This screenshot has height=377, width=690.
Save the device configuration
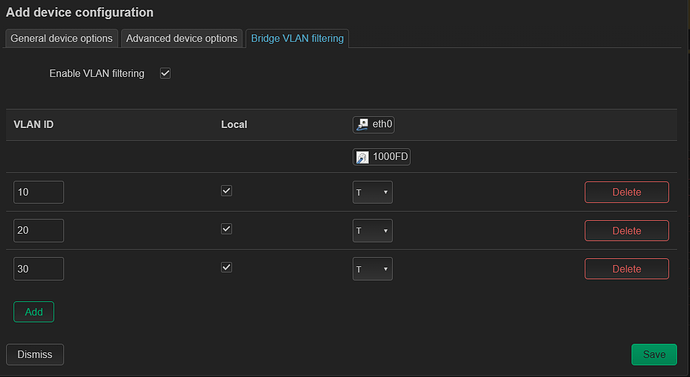(x=654, y=355)
